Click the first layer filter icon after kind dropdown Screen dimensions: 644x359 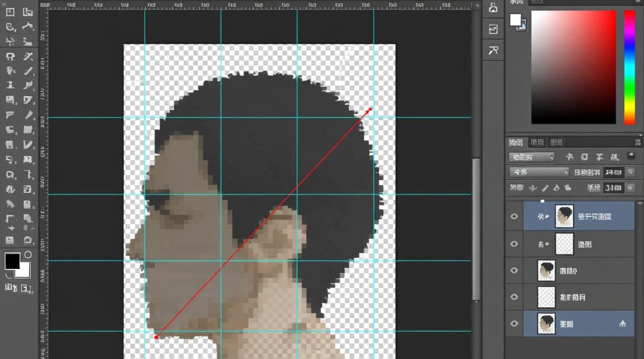[x=570, y=157]
